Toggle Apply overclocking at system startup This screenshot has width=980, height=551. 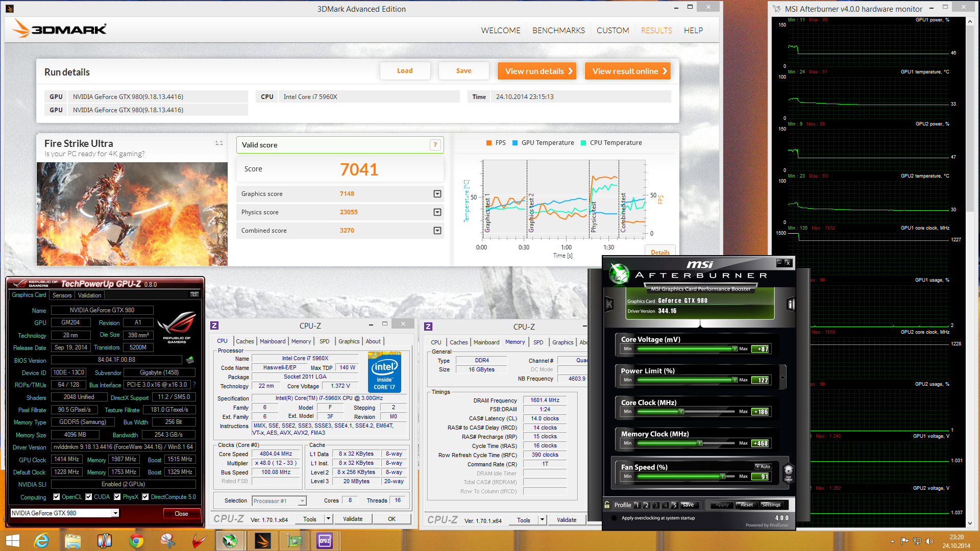pos(615,518)
